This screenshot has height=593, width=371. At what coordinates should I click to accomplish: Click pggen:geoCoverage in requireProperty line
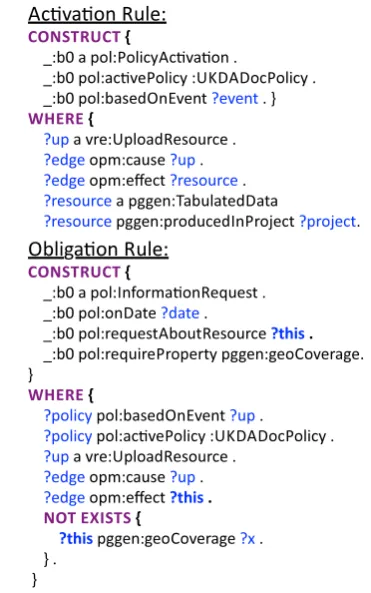click(x=290, y=354)
